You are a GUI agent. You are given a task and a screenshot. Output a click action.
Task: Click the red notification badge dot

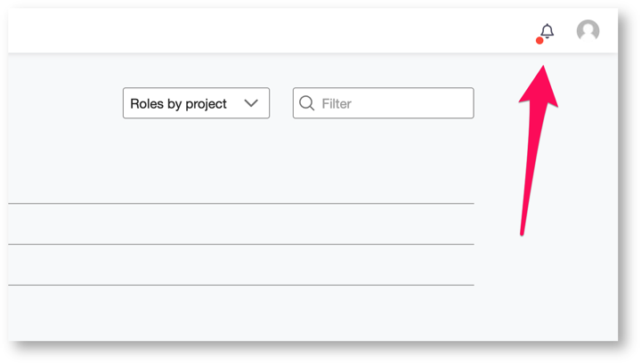tap(540, 40)
